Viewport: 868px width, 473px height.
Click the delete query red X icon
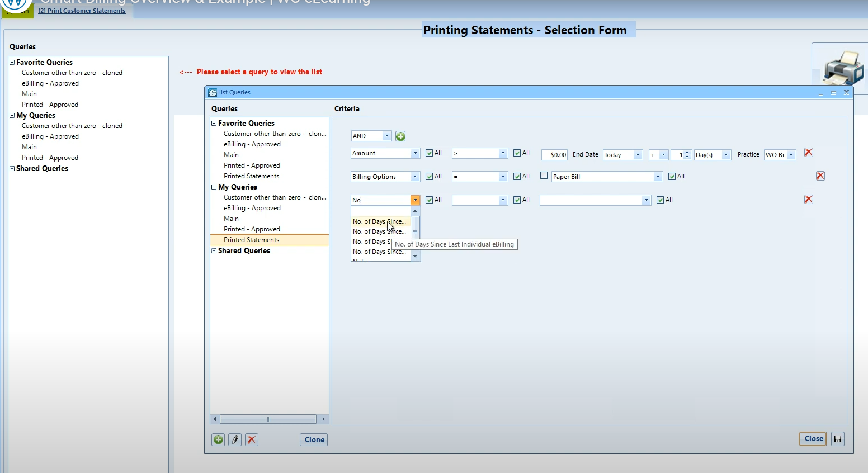coord(252,439)
